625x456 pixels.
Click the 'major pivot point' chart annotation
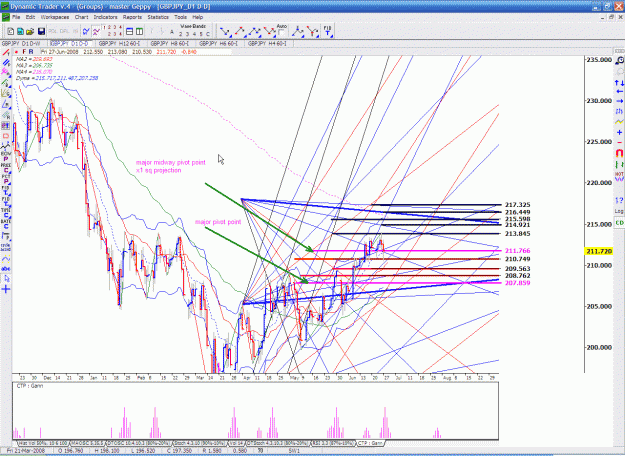click(x=218, y=222)
